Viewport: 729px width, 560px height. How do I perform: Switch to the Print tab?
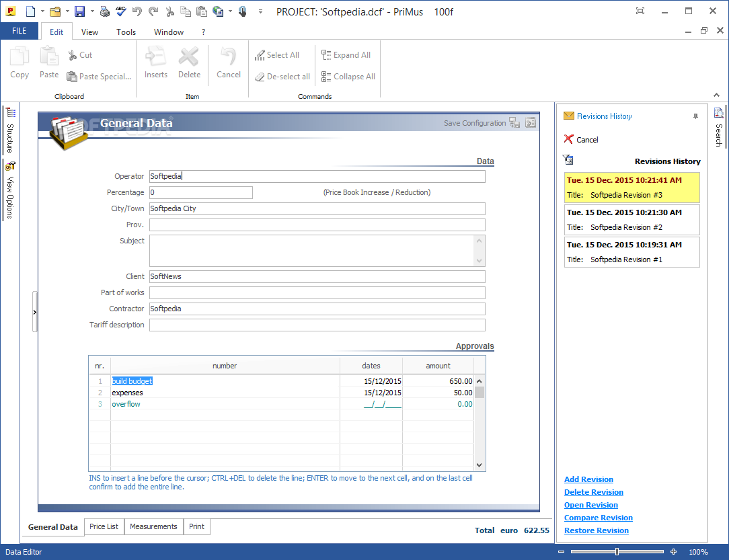[x=196, y=526]
